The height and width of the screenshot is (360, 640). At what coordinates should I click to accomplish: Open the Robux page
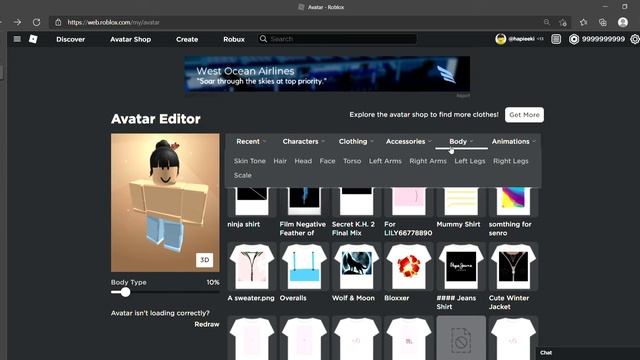[234, 39]
